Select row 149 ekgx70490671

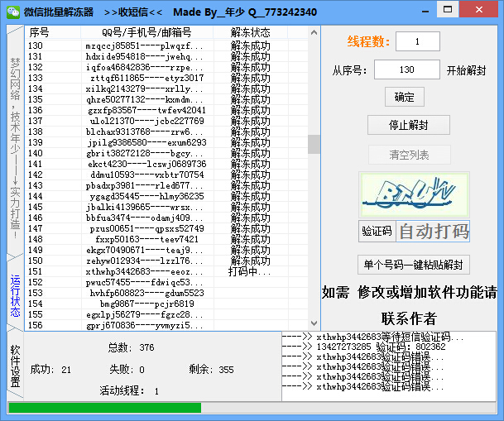166,250
